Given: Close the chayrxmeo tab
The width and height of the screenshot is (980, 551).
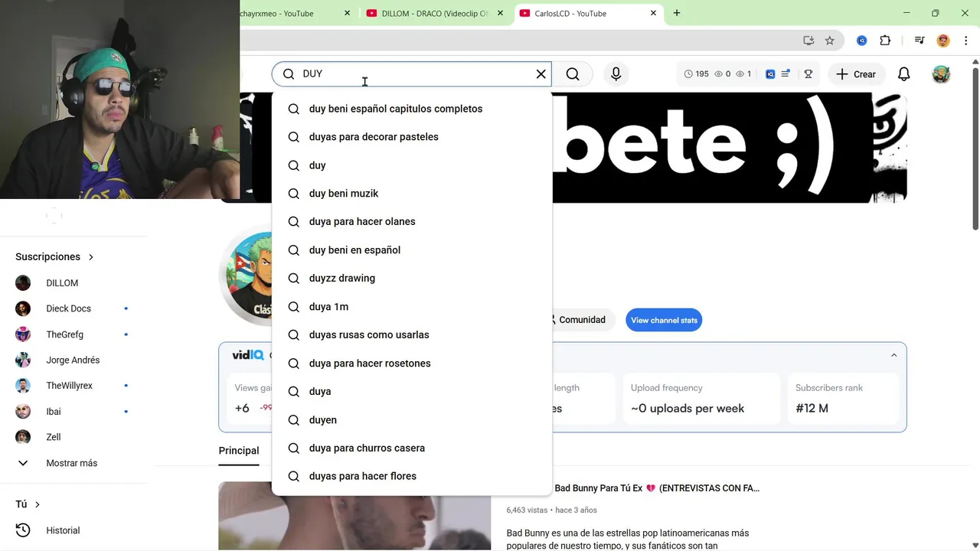Looking at the screenshot, I should (x=348, y=13).
